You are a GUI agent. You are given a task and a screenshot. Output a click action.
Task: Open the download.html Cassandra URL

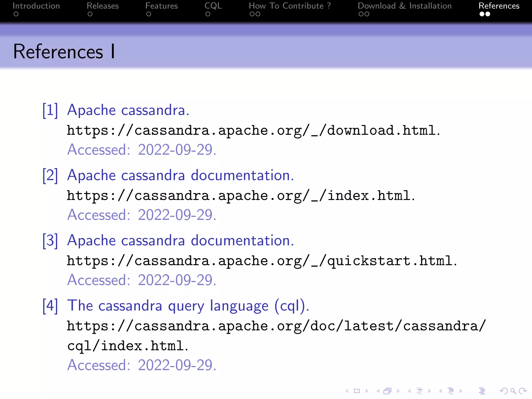pyautogui.click(x=253, y=130)
